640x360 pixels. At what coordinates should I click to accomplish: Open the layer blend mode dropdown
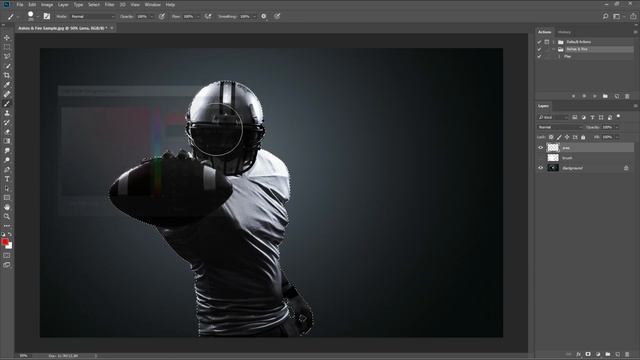click(x=560, y=127)
